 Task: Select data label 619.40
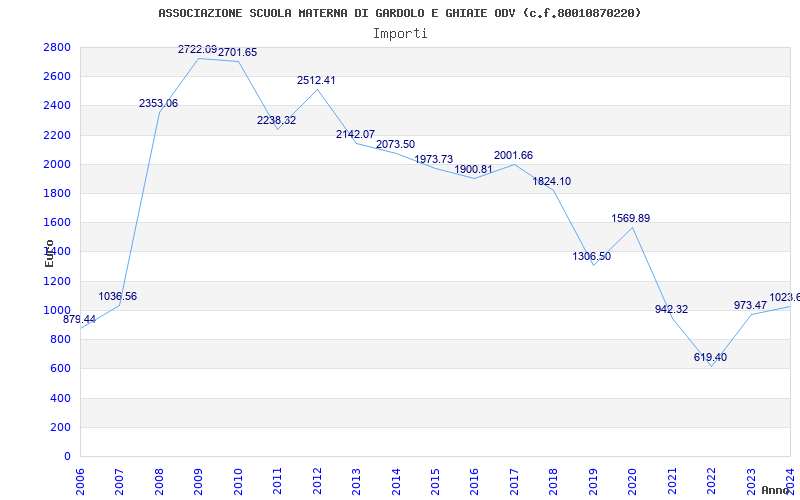point(710,358)
